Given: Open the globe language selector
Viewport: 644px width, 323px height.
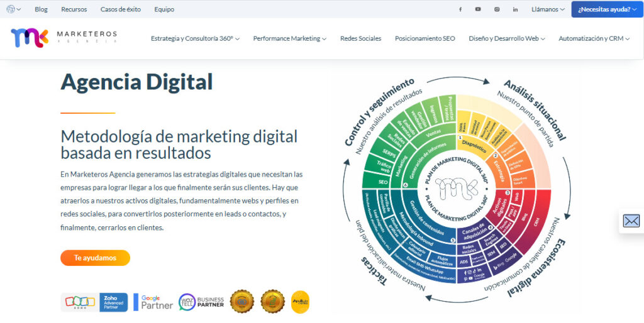Looking at the screenshot, I should click(x=14, y=9).
